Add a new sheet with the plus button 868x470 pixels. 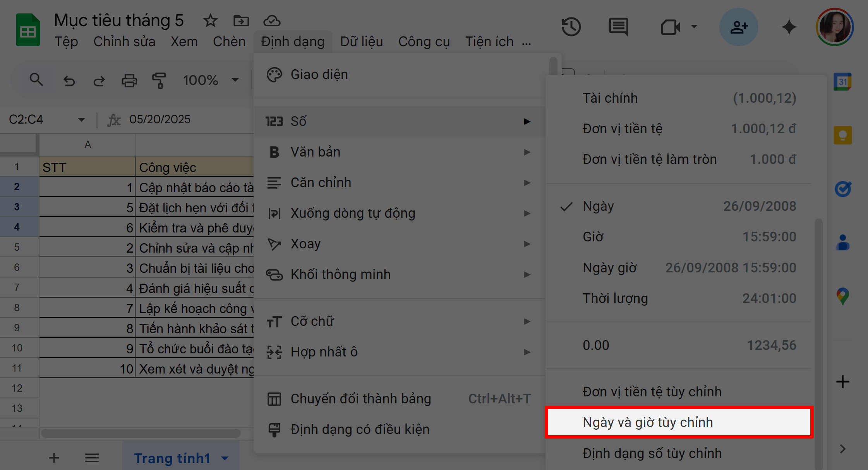tap(54, 458)
